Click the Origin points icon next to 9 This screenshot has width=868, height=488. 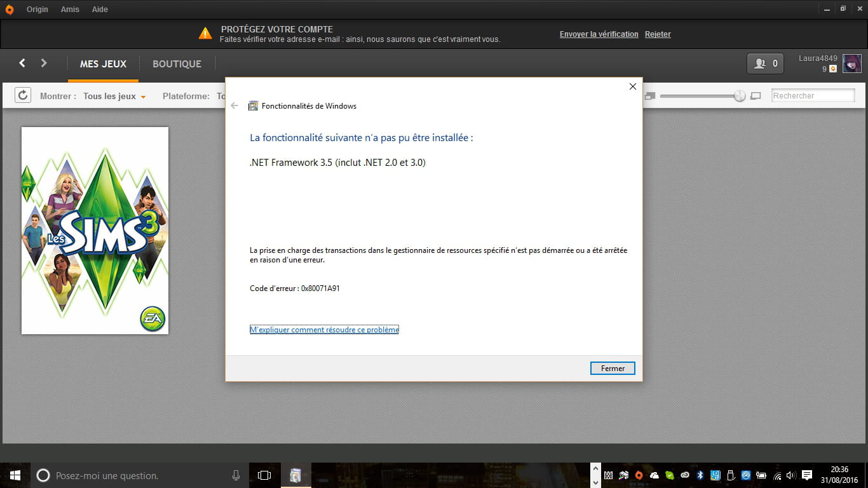coord(833,69)
